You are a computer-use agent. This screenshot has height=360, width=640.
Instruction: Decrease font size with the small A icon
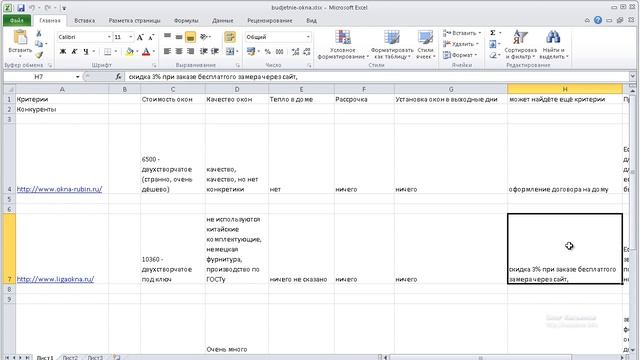pos(151,37)
